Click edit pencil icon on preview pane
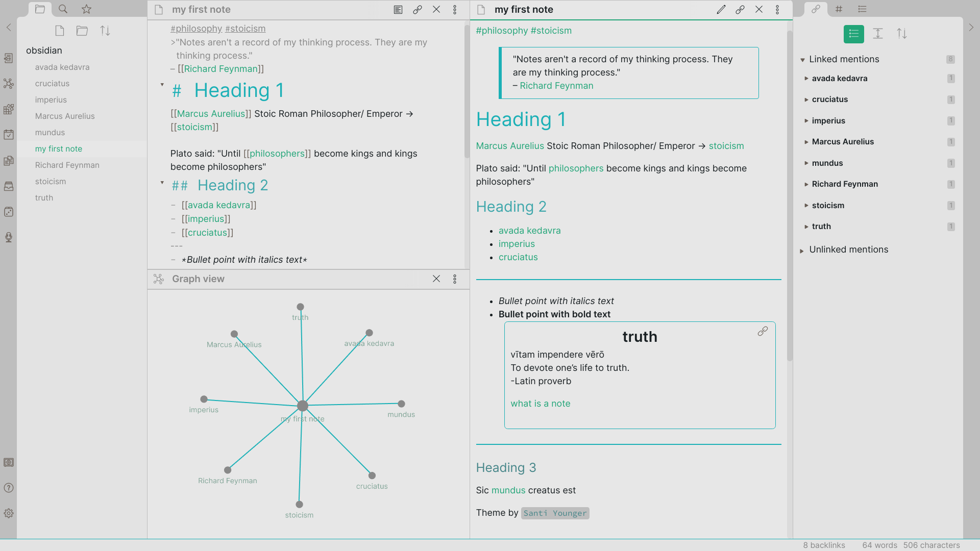 [x=721, y=10]
